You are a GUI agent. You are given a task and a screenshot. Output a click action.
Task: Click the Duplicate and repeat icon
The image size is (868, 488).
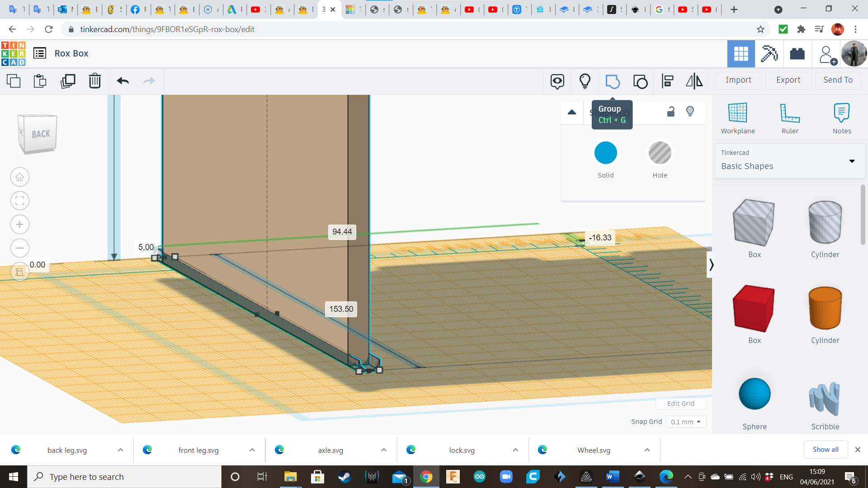click(x=68, y=81)
